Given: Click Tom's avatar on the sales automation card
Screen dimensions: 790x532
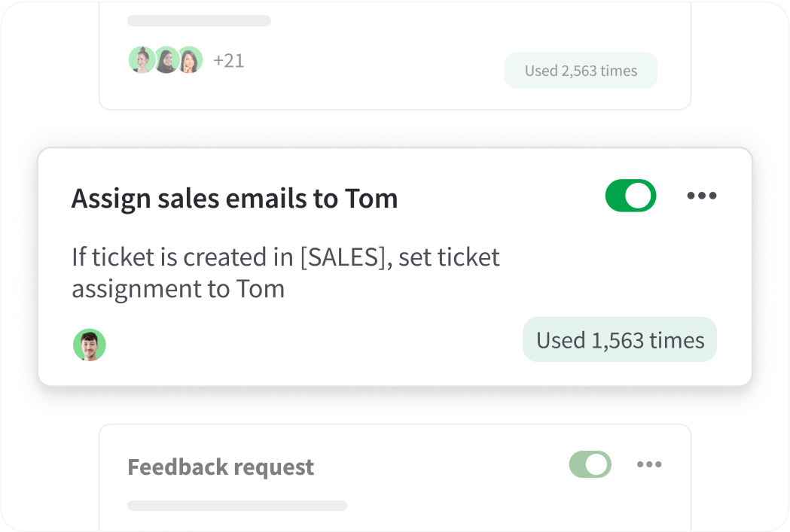Looking at the screenshot, I should pyautogui.click(x=89, y=345).
